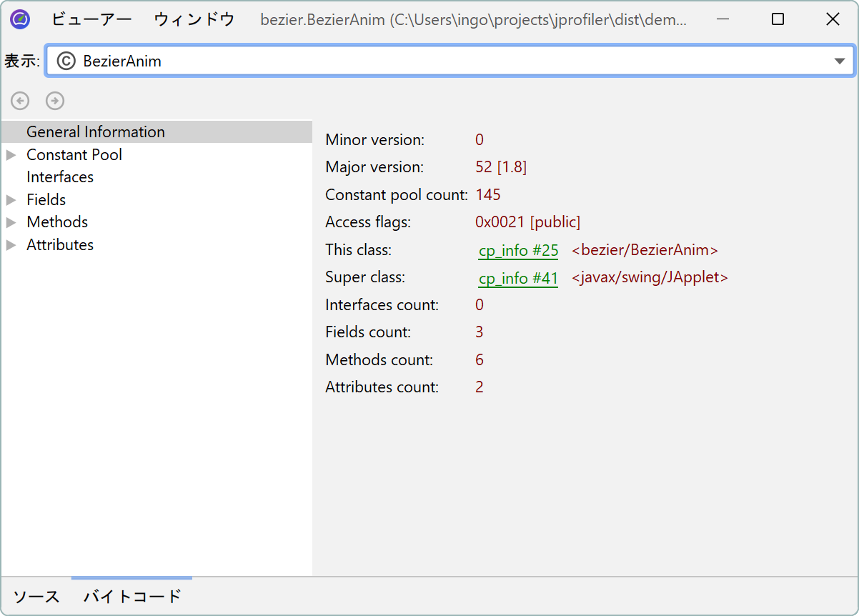
Task: Open the 表示 class dropdown arrow
Action: point(840,61)
